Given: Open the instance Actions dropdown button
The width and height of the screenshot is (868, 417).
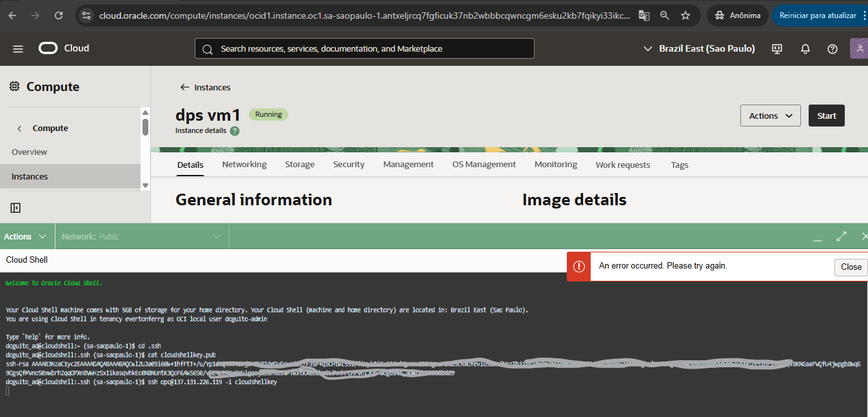Looking at the screenshot, I should pos(771,116).
